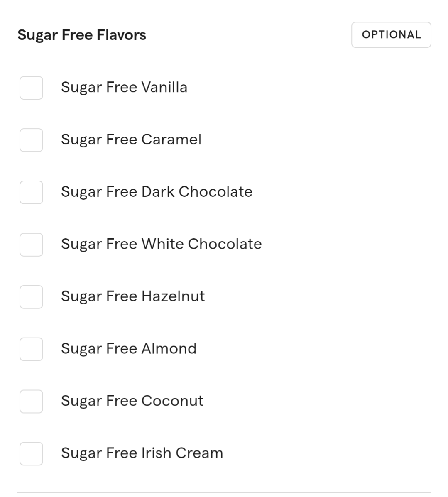
Task: Click the Sugar Free Irish Cream label text
Action: coord(142,453)
